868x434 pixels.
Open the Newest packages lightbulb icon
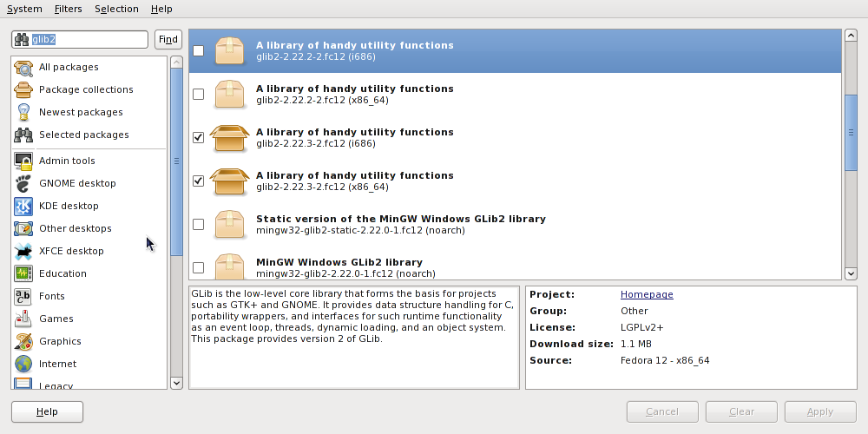click(x=23, y=113)
